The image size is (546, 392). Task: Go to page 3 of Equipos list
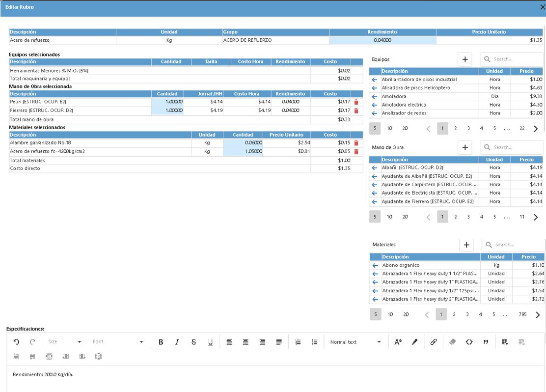coord(468,129)
